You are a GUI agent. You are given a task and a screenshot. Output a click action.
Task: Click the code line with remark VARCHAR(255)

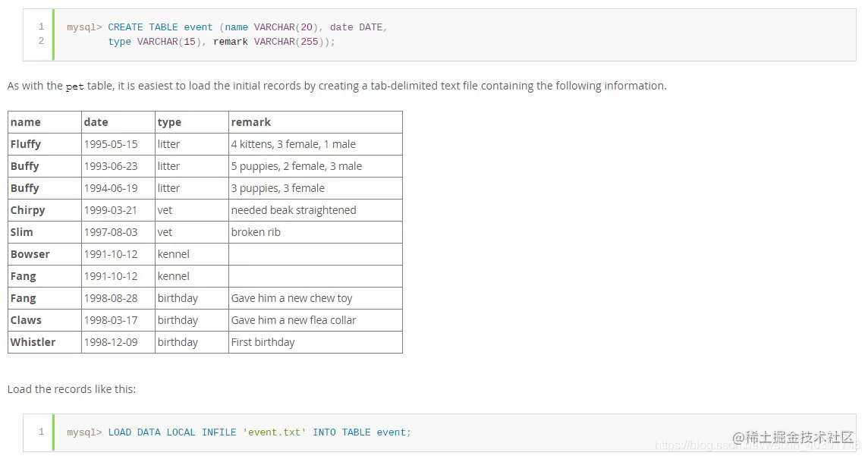(222, 42)
